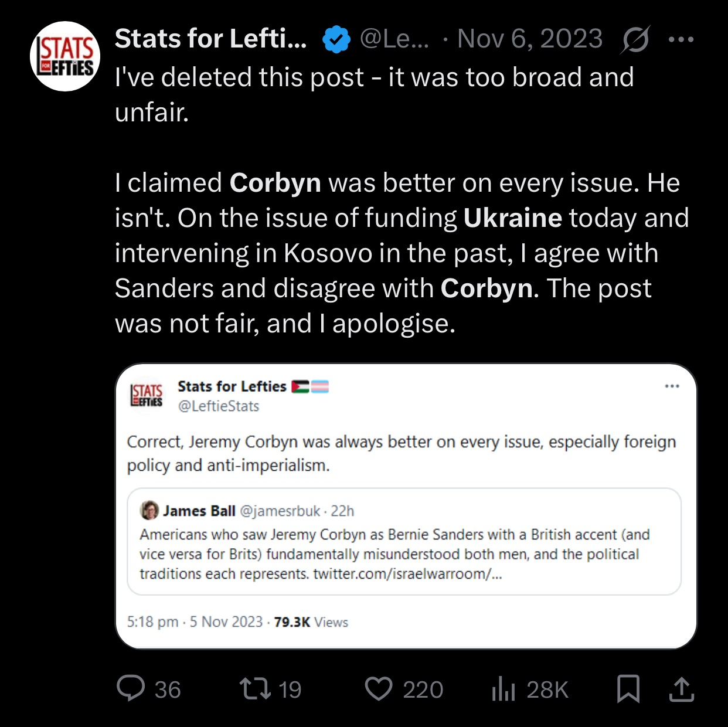Screen dimensions: 728x727
Task: Bookmark this post
Action: [x=628, y=689]
